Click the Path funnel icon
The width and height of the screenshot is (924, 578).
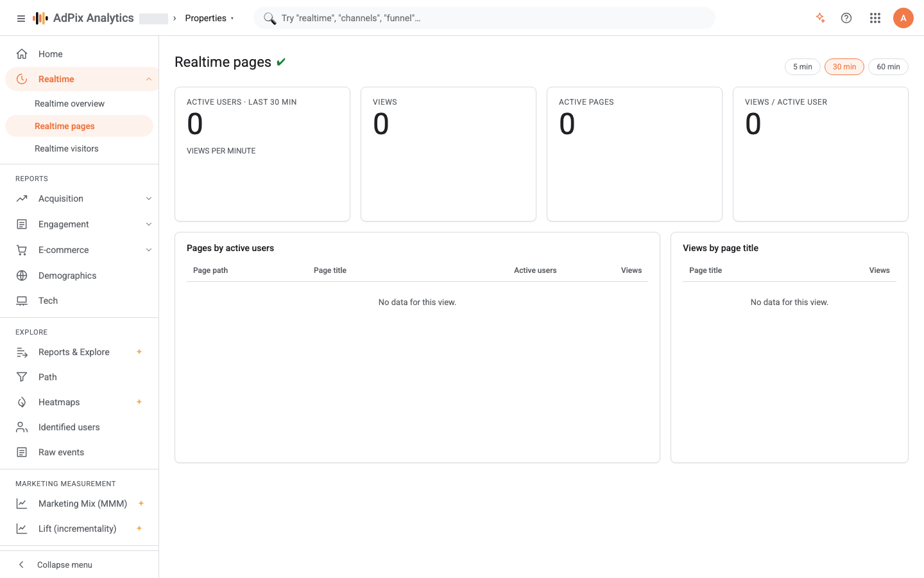click(22, 377)
